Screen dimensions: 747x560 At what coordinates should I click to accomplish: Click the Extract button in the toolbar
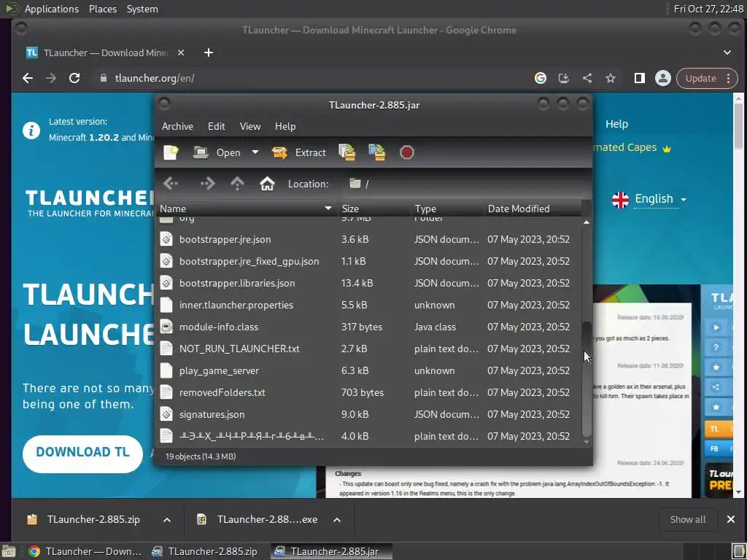298,152
